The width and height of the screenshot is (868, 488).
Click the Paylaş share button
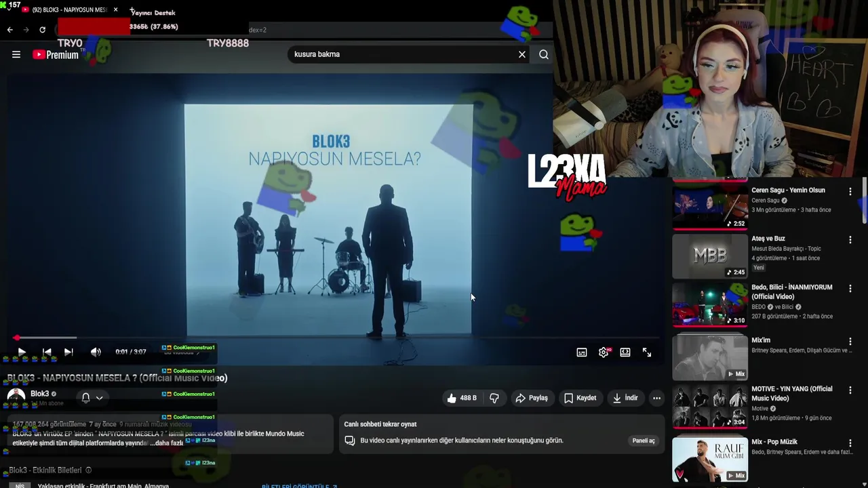(x=532, y=398)
